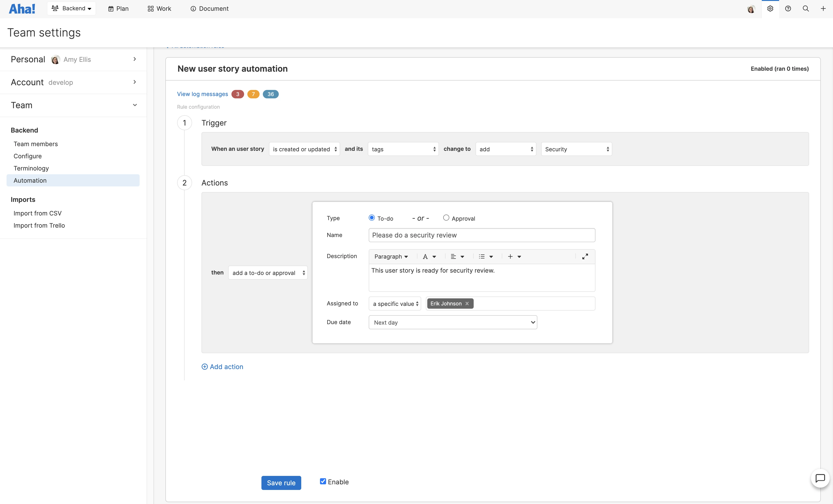Open the Due date Next day dropdown
The width and height of the screenshot is (833, 504).
point(453,322)
